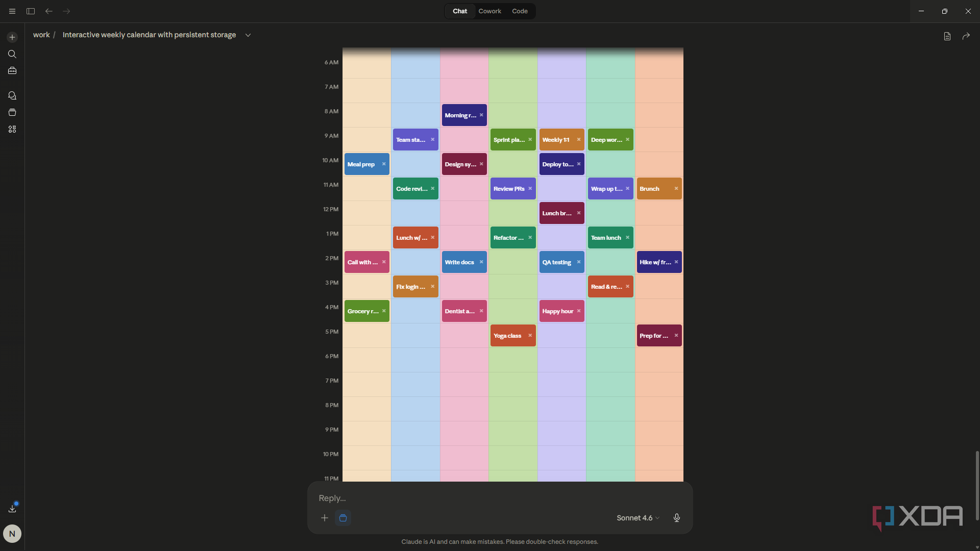980x551 pixels.
Task: Click the page vertical scrollbar thumb
Action: 977,485
